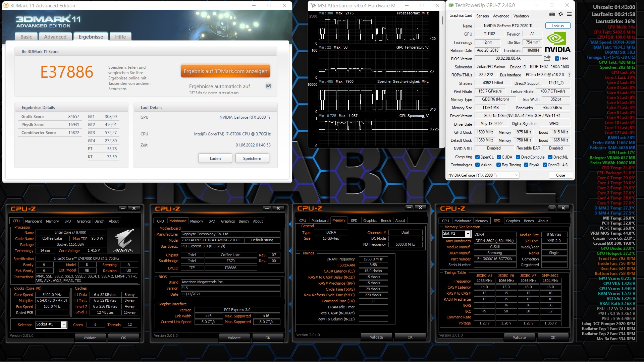Click the Grafik Score value 84657
This screenshot has width=644, height=362.
coord(73,117)
